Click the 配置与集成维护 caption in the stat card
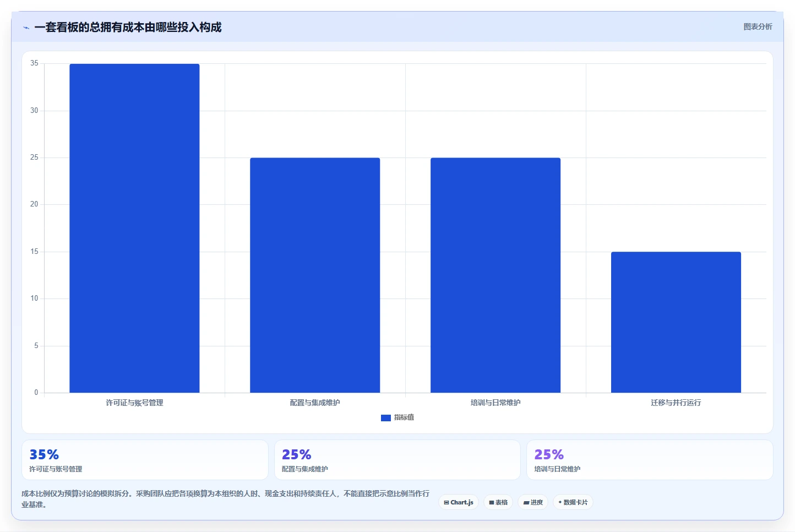The height and width of the screenshot is (532, 795). (x=304, y=469)
